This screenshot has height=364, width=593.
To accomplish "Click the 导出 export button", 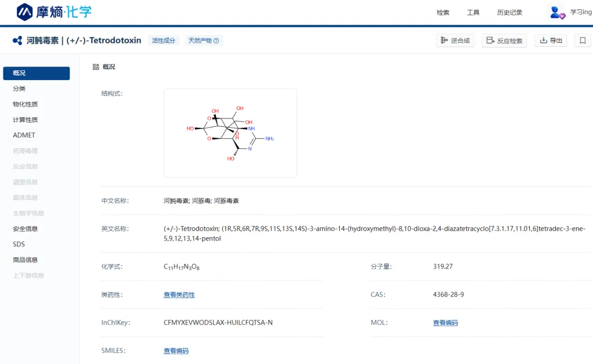I will pos(551,41).
